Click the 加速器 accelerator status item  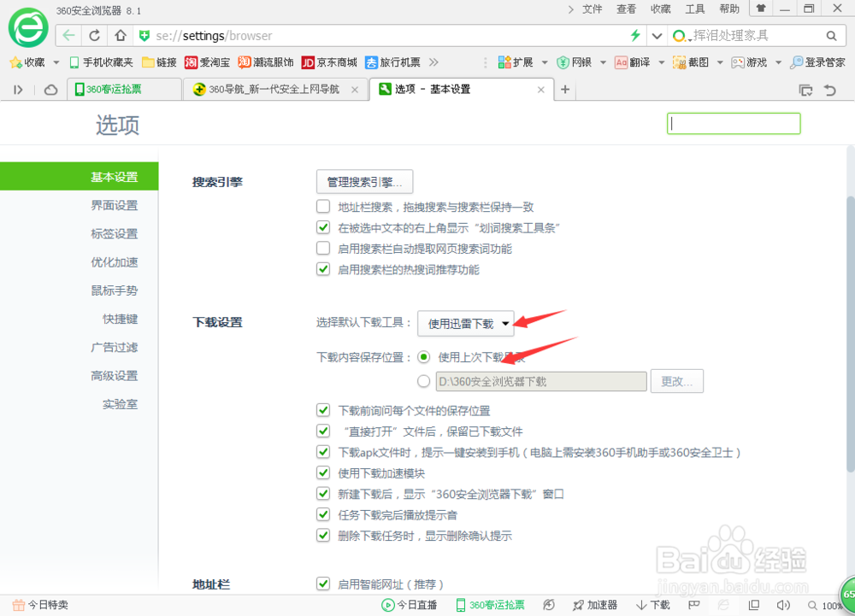(x=595, y=605)
